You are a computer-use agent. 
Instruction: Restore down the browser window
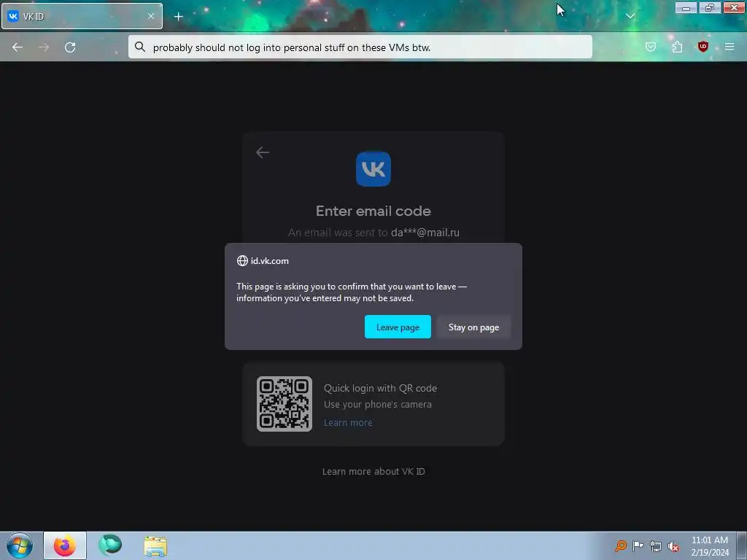[710, 7]
